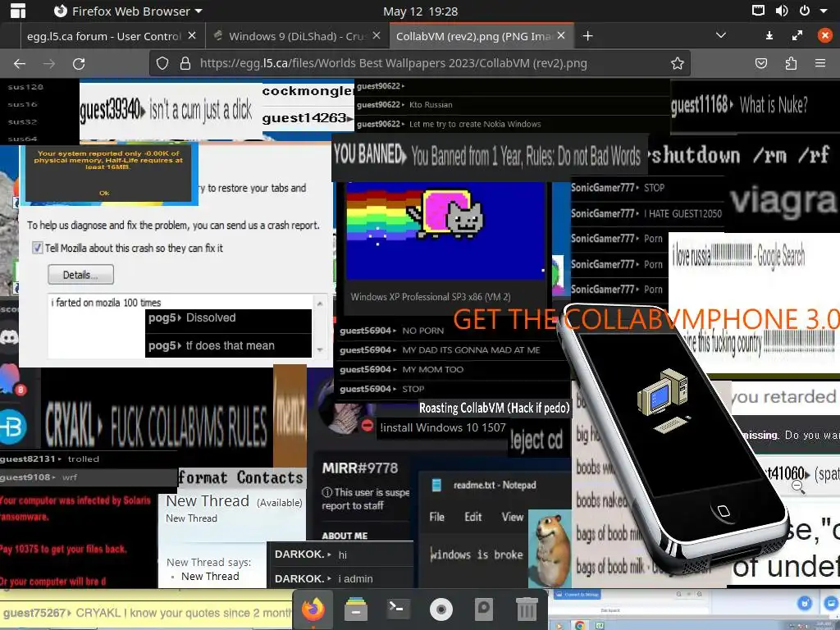840x630 pixels.
Task: Open the Files app in the dock
Action: (x=356, y=609)
